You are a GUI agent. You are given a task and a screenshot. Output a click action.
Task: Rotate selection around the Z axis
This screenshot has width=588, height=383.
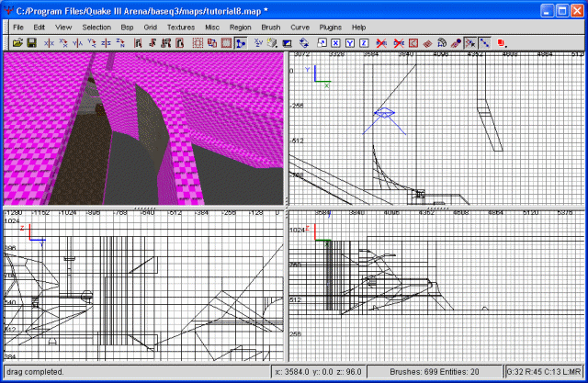120,43
